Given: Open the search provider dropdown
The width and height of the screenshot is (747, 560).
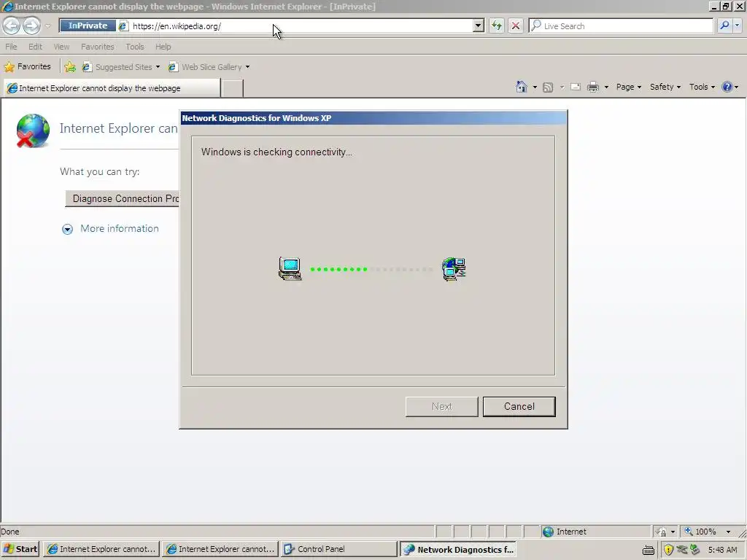Looking at the screenshot, I should point(737,26).
